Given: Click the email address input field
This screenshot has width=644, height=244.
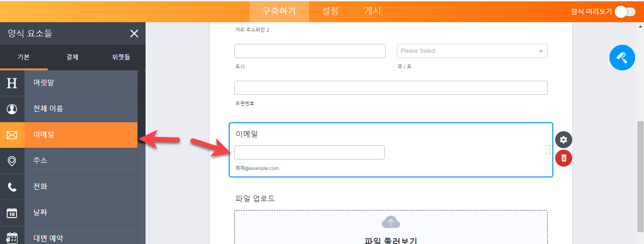Looking at the screenshot, I should pyautogui.click(x=309, y=152).
